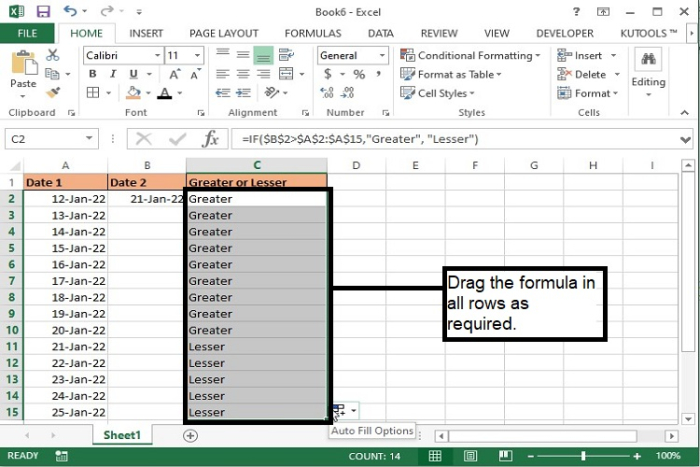Open the FILE tab
700x467 pixels.
coord(27,33)
